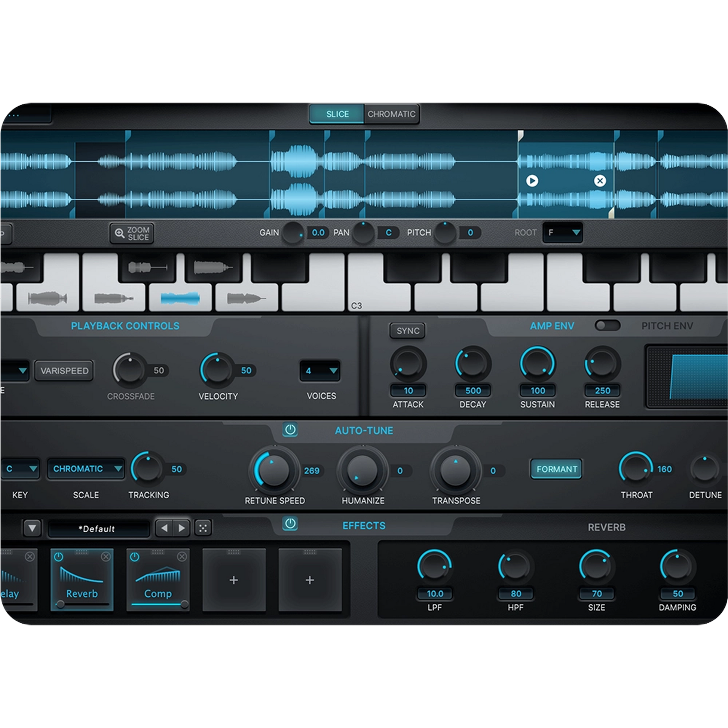Open the Voices count dropdown
Image resolution: width=728 pixels, height=728 pixels.
[320, 371]
